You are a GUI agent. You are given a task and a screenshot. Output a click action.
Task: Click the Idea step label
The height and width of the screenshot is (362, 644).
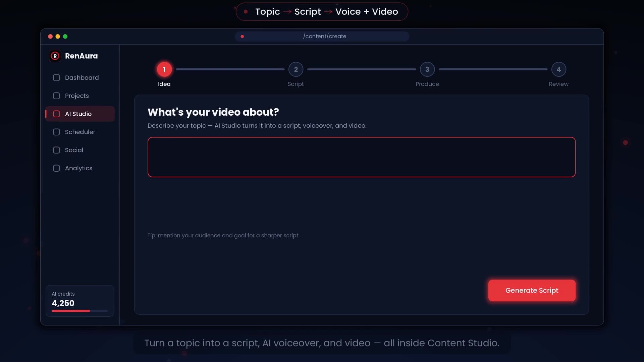164,84
